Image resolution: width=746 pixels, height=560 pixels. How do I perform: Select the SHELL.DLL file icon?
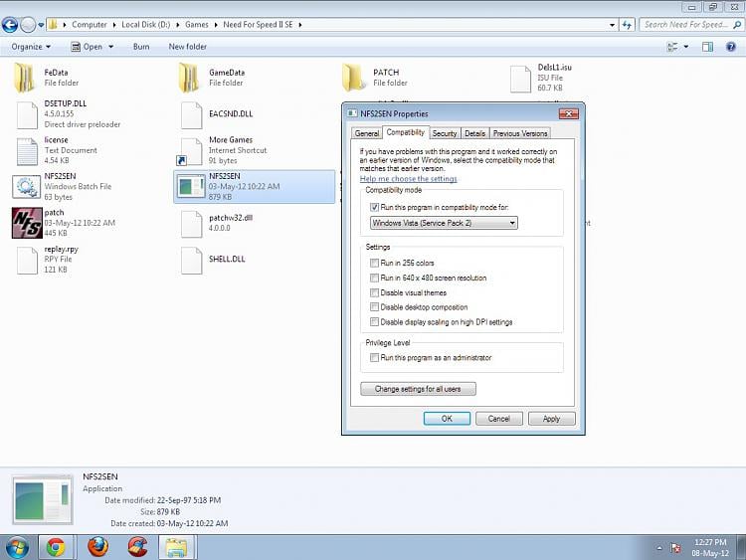tap(191, 261)
